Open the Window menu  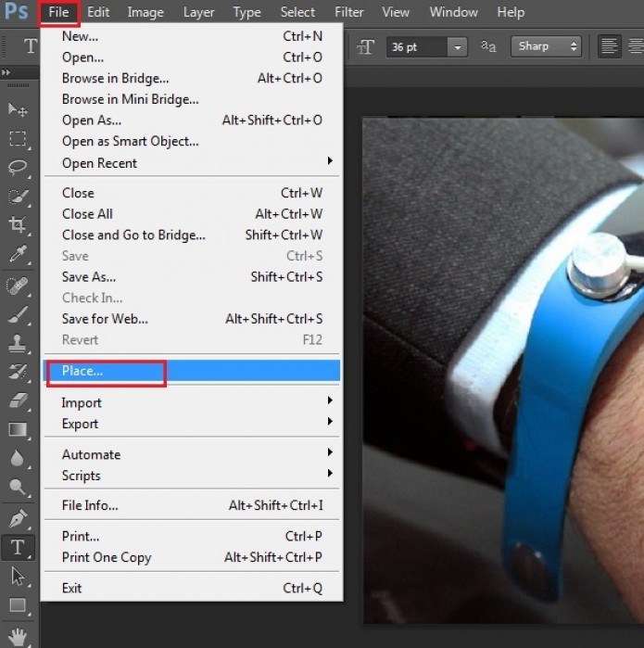tap(453, 12)
